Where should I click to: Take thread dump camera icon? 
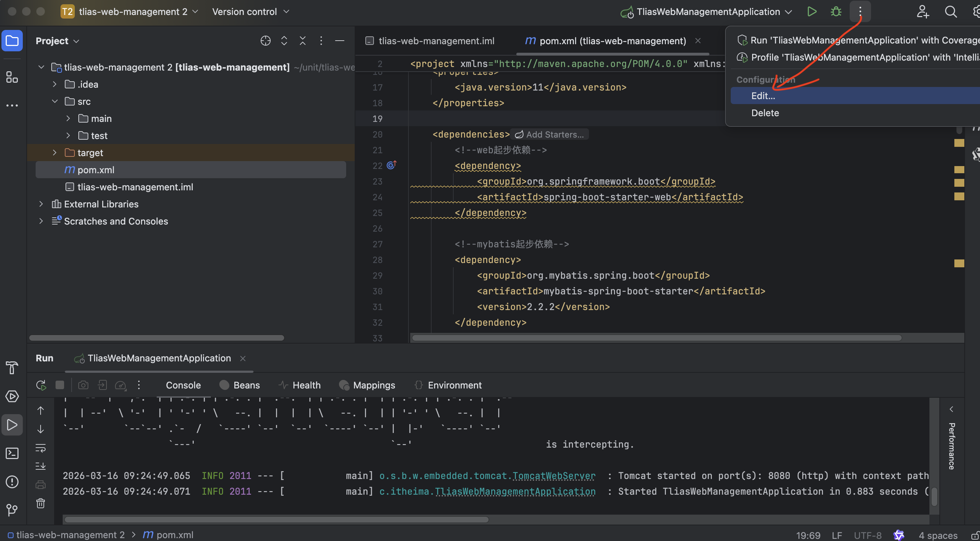coord(83,385)
